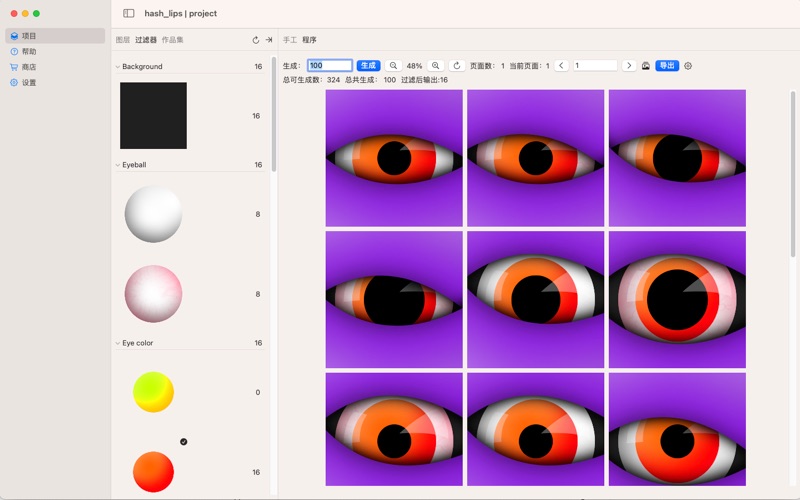Click the zoom in magnifier icon

pyautogui.click(x=436, y=66)
